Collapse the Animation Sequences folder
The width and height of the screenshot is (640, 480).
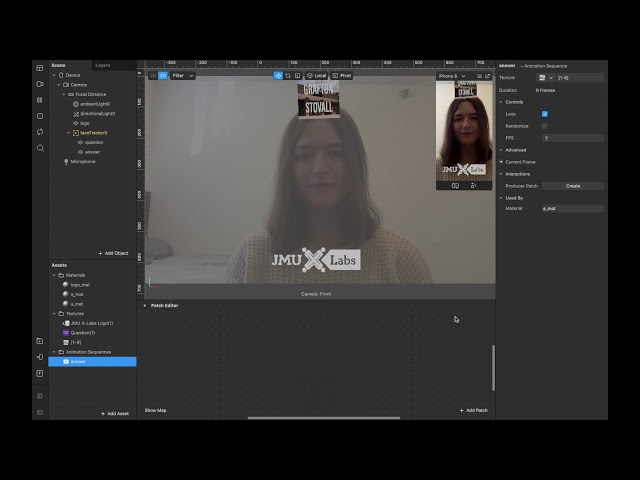[x=54, y=352]
